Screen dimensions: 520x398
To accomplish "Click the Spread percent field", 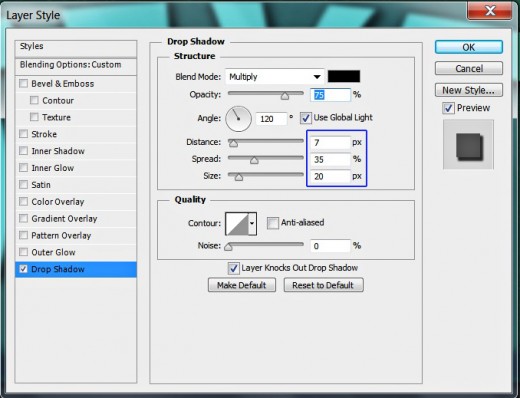I will [330, 159].
